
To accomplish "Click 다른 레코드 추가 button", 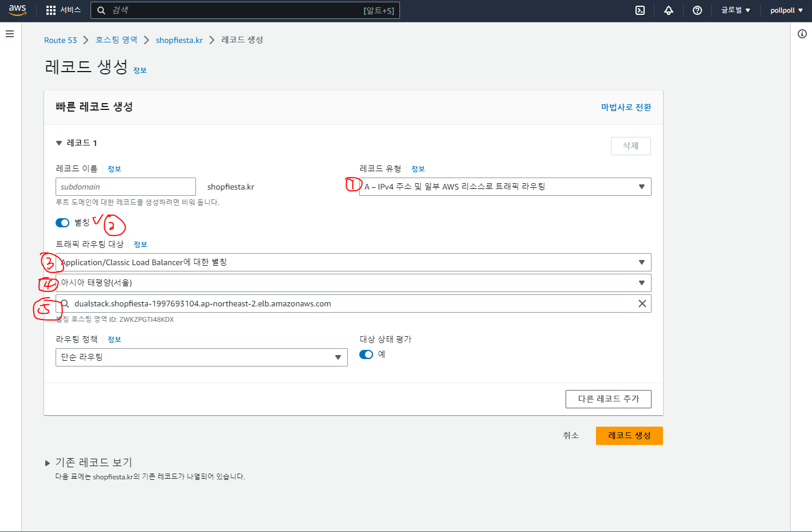I will click(609, 399).
